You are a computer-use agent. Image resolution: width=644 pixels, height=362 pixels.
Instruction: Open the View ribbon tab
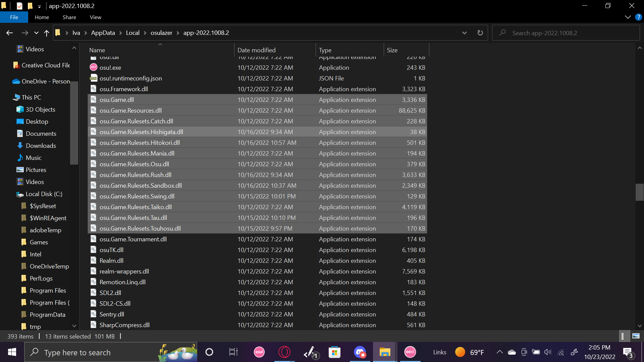pyautogui.click(x=95, y=17)
